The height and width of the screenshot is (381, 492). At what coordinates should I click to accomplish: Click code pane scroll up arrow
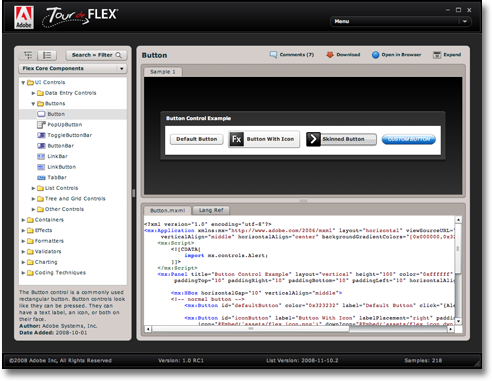coord(458,220)
